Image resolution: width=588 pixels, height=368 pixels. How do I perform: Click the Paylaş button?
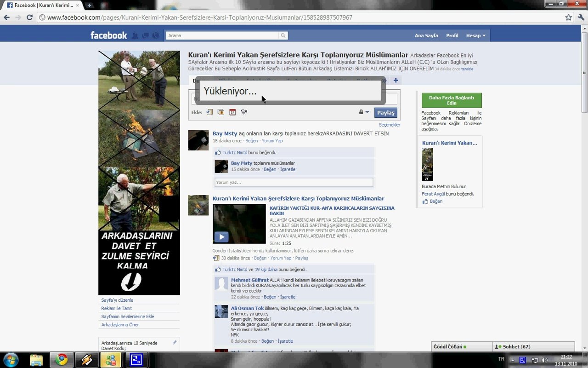386,113
